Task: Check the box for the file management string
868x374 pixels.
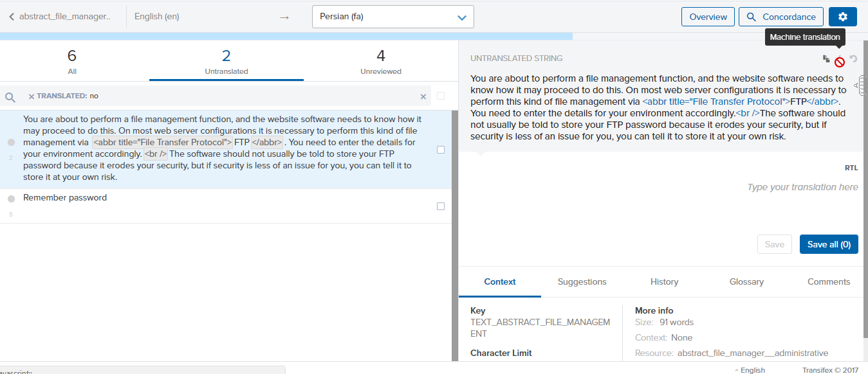Action: (x=441, y=150)
